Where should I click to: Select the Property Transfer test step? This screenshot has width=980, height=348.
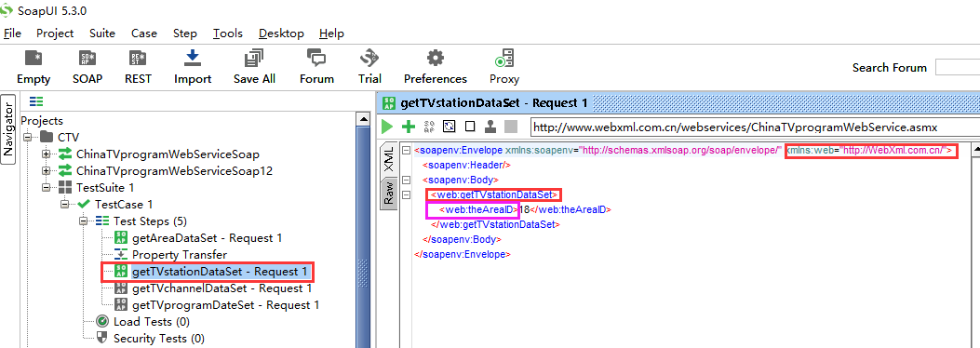click(180, 255)
